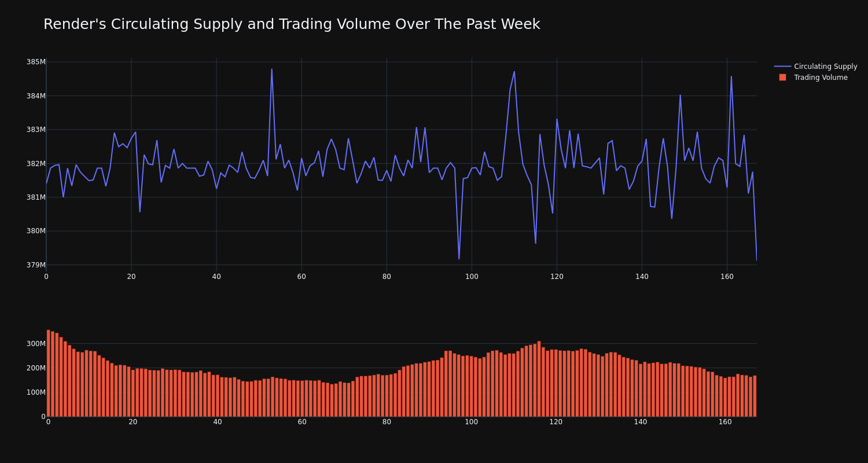Click the supply line peak near x=110
The image size is (868, 463).
(514, 72)
